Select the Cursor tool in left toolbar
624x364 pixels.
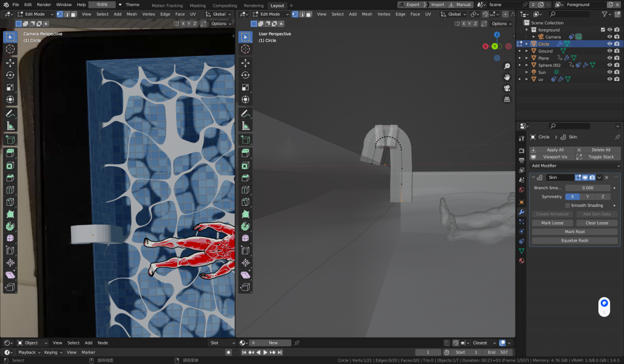(x=10, y=49)
